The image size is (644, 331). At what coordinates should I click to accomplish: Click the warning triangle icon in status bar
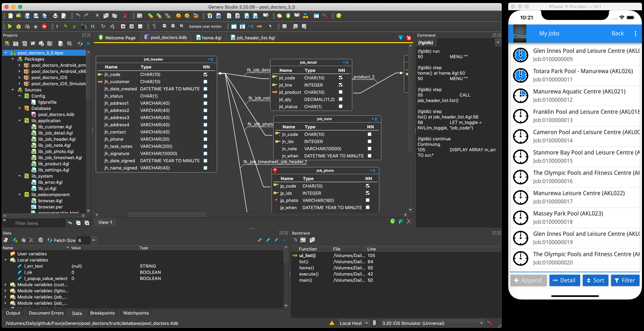332,323
